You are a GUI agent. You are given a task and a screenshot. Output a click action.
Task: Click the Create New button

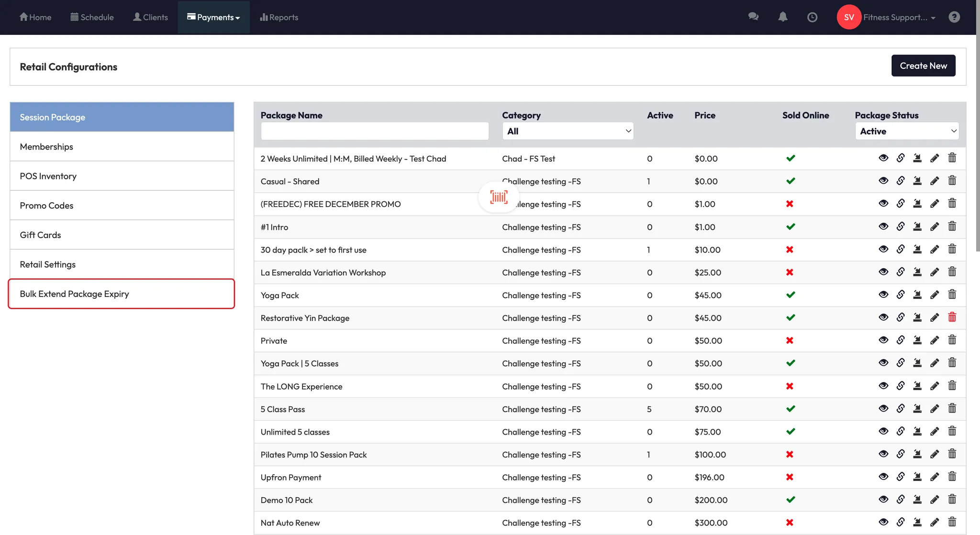tap(923, 66)
